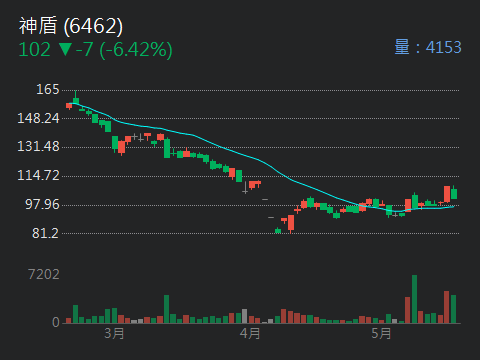Click the 148.24 price axis label

(x=38, y=118)
